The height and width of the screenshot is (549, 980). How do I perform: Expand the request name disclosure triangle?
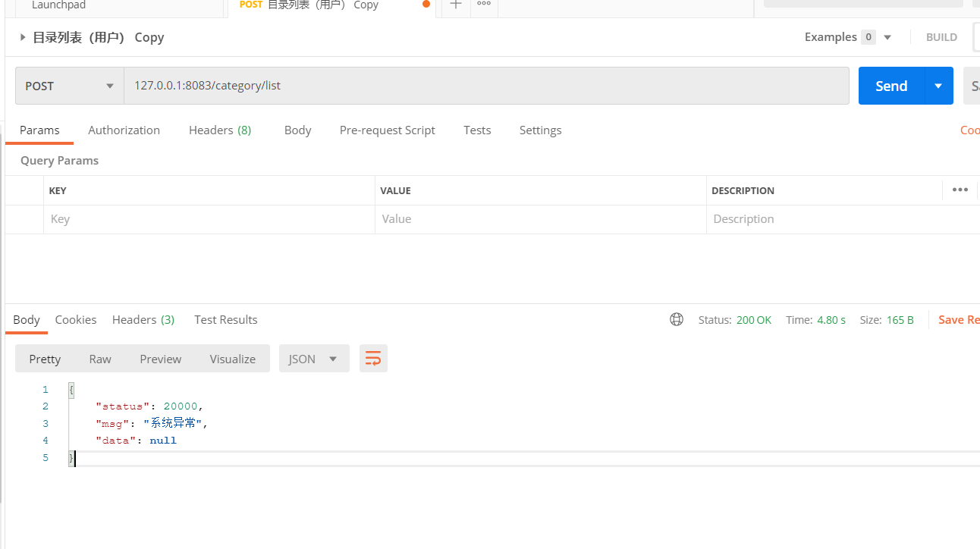(x=23, y=37)
